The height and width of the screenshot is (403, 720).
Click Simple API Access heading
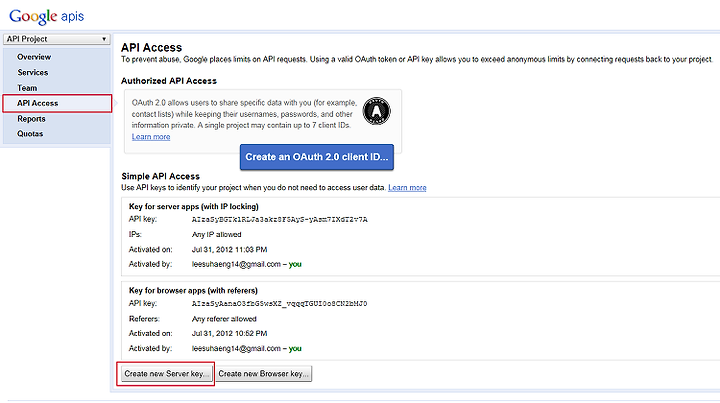point(161,176)
